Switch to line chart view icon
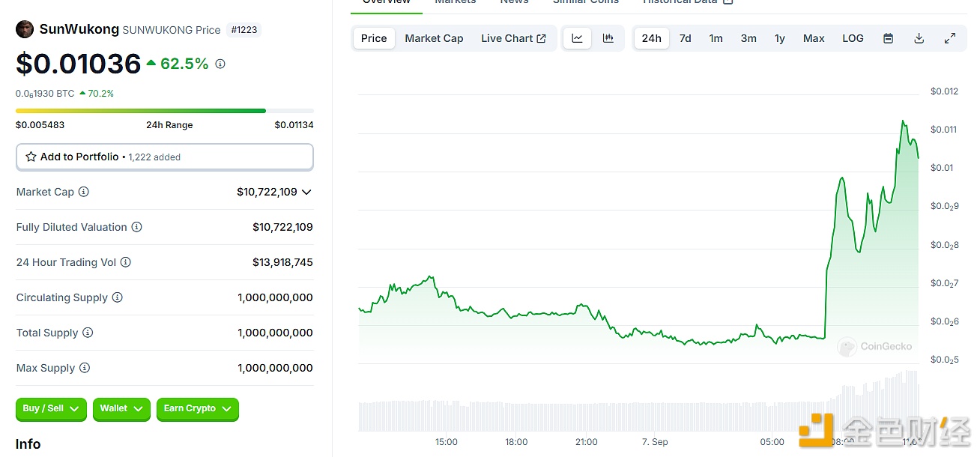This screenshot has height=457, width=980. (578, 38)
